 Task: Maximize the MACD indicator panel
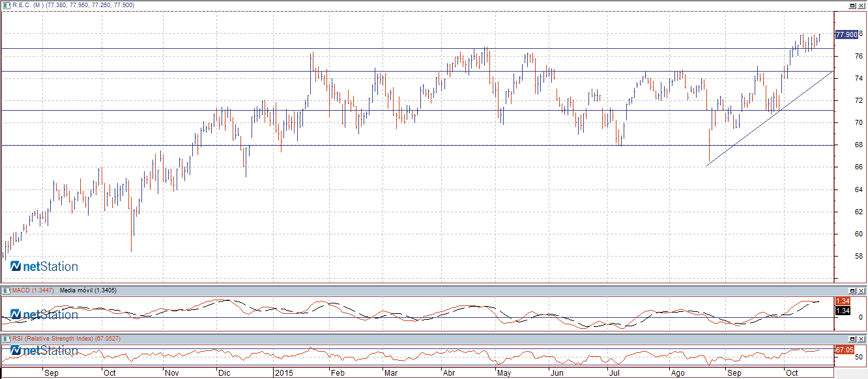coord(852,290)
